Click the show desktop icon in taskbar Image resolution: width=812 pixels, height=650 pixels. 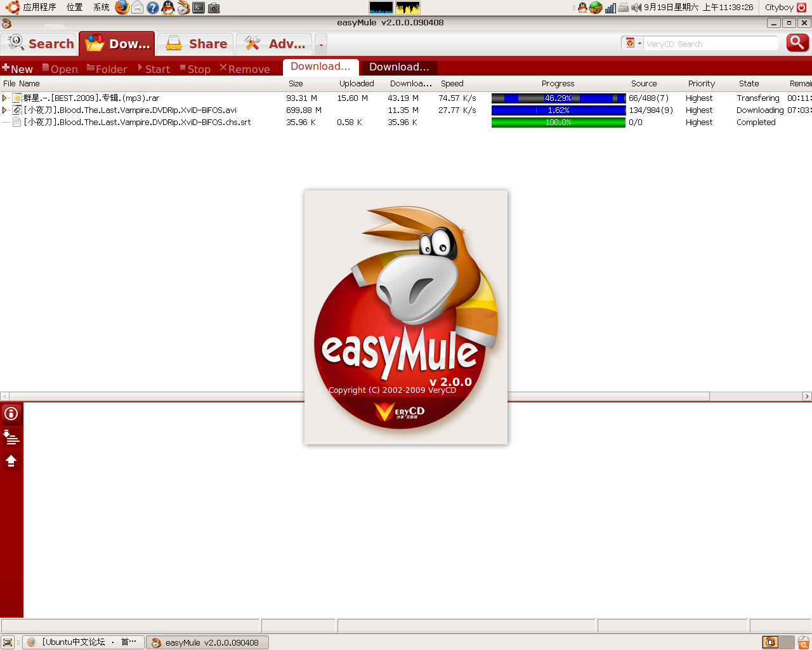tap(8, 642)
